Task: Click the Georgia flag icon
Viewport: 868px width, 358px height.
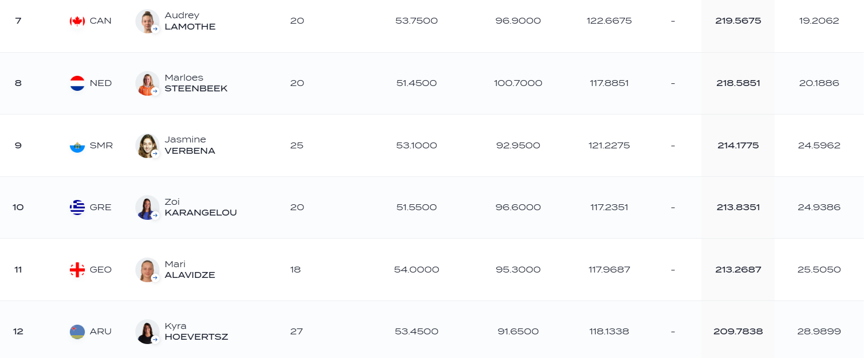Action: click(x=77, y=270)
